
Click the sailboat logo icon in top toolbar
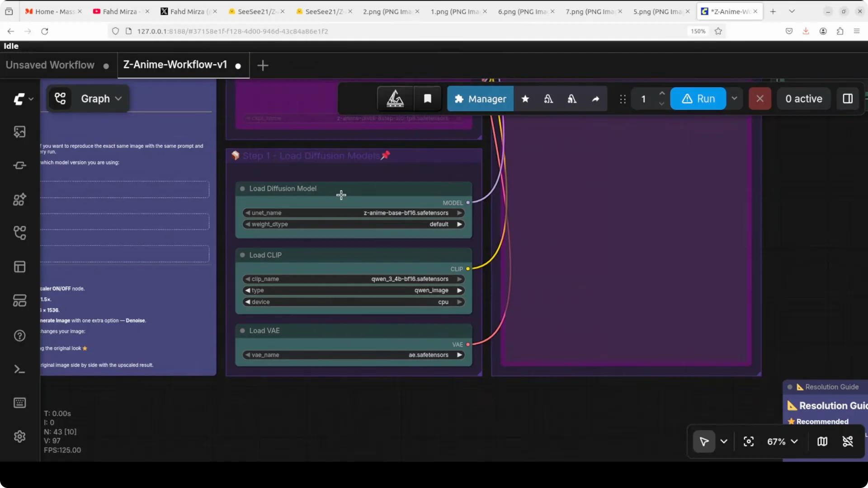point(395,99)
